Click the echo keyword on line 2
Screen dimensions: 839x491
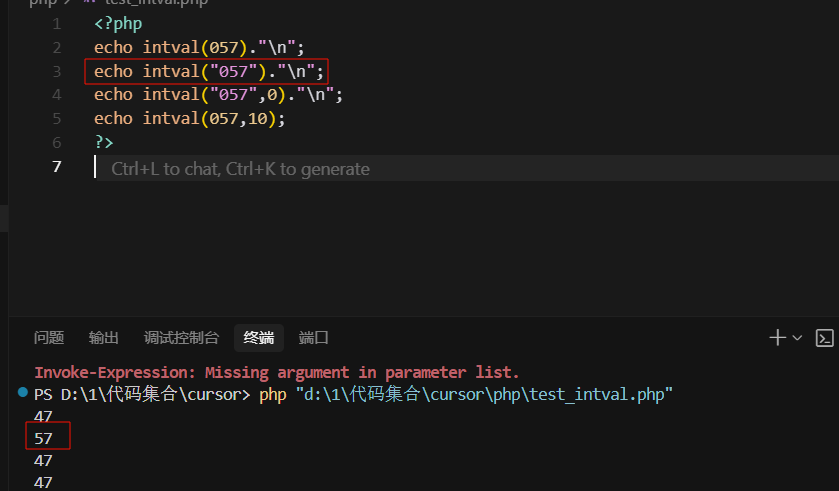(113, 47)
